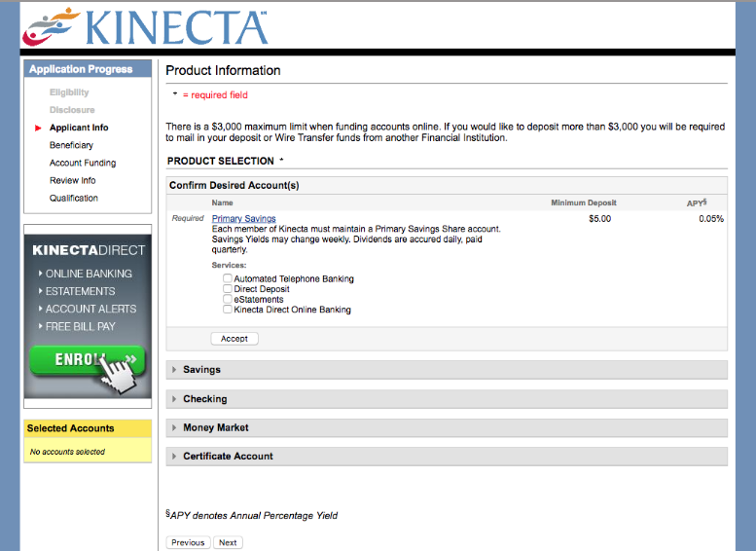Click the Accept button
The width and height of the screenshot is (756, 551).
coord(234,339)
